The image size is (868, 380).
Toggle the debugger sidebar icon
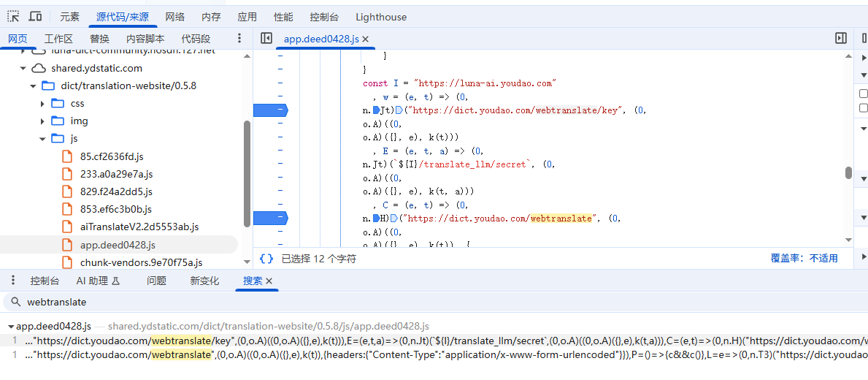click(841, 38)
